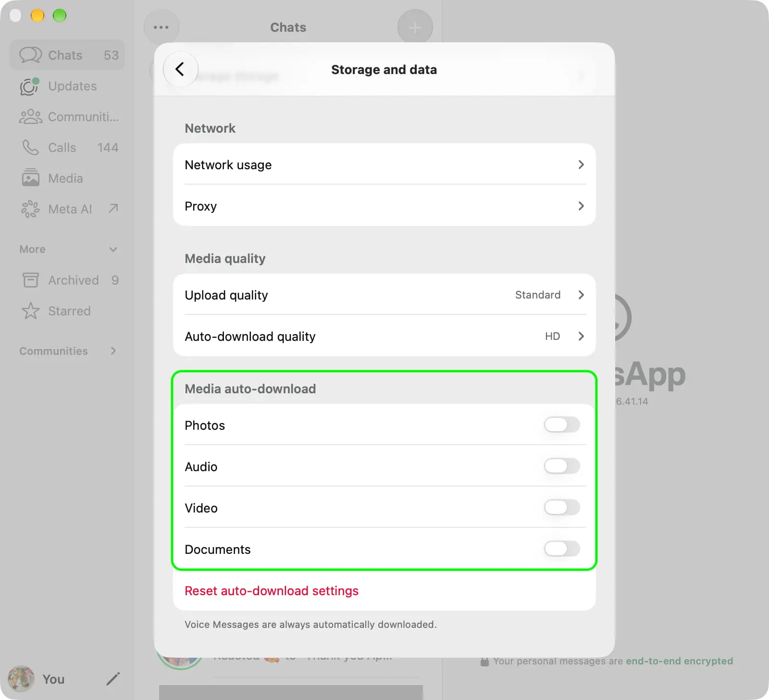The width and height of the screenshot is (769, 700).
Task: Open the Communities people icon
Action: pyautogui.click(x=31, y=117)
